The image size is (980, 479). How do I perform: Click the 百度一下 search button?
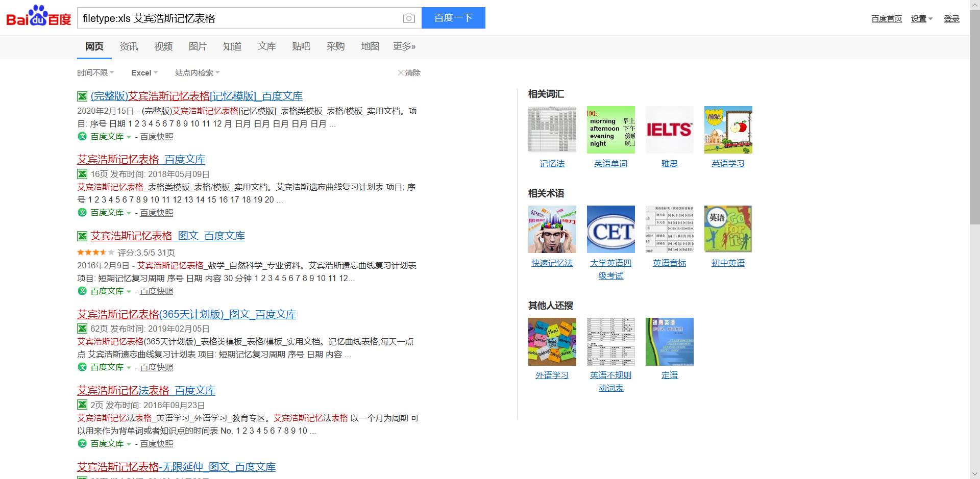click(453, 17)
